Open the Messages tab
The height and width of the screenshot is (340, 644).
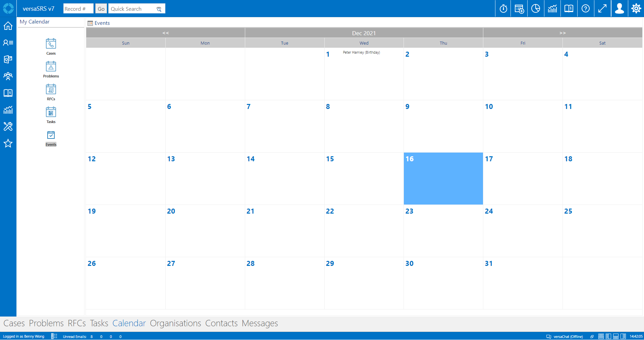pyautogui.click(x=260, y=323)
